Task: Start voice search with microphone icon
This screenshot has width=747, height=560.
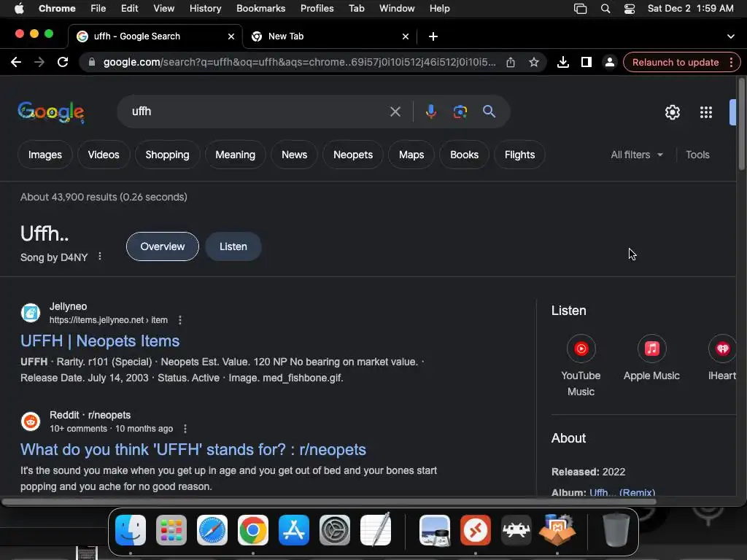Action: (x=430, y=112)
